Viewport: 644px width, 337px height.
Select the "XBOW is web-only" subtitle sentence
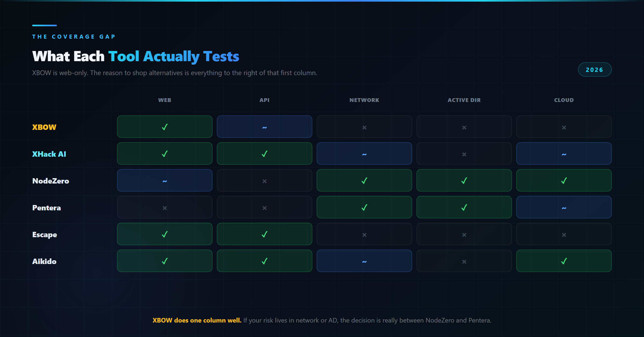175,73
